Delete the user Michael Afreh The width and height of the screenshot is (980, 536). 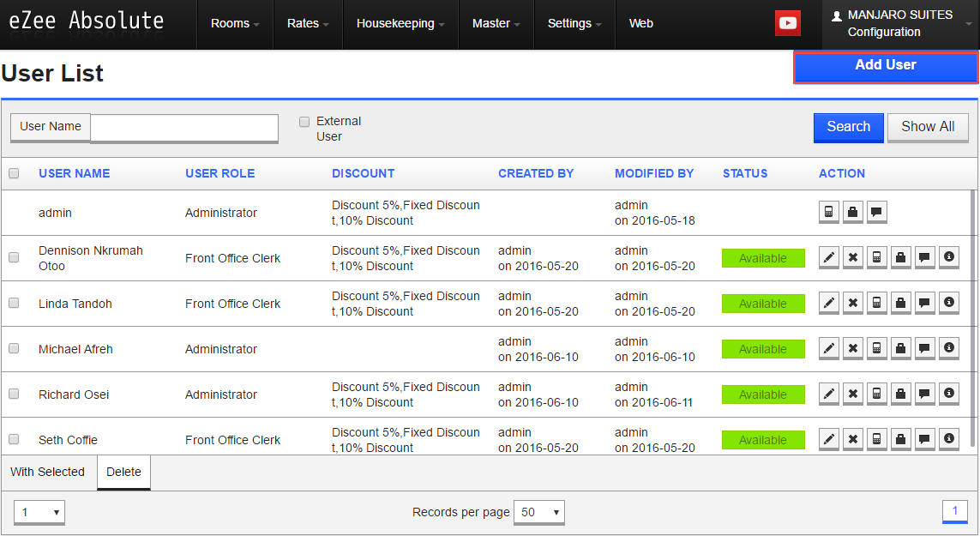853,348
